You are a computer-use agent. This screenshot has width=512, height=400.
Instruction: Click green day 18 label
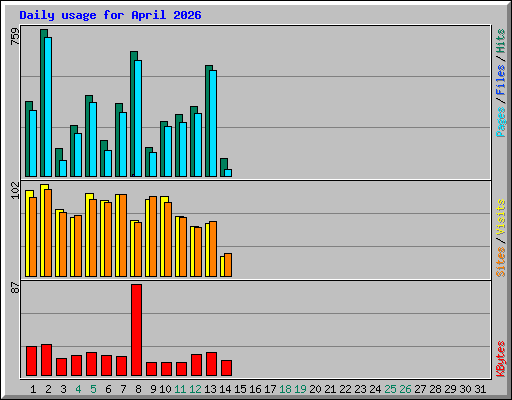point(285,389)
